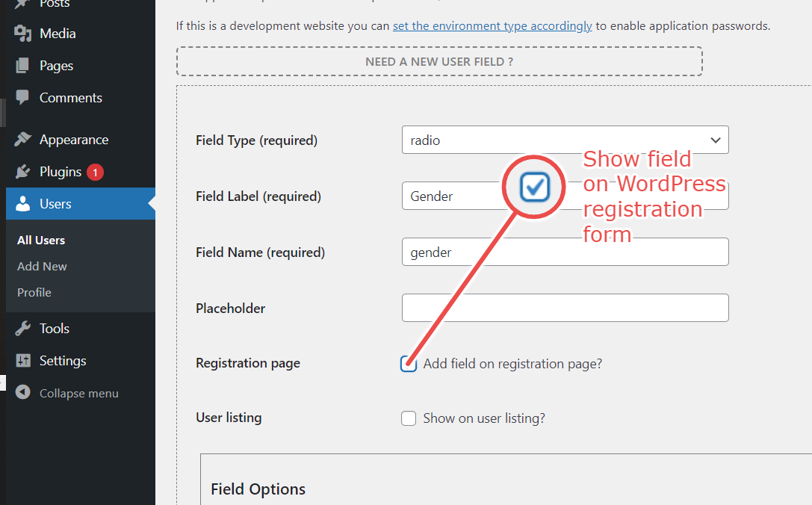Screen dimensions: 812x505
Task: Click inside the Placeholder input field
Action: (565, 308)
